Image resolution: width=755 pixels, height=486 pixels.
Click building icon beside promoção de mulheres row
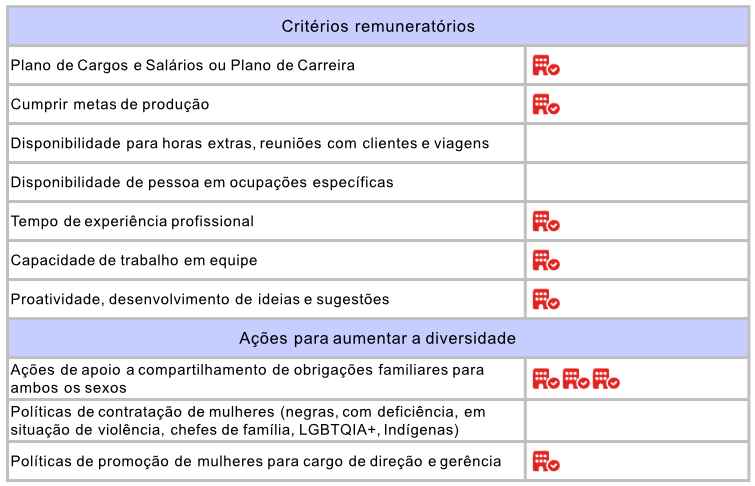(545, 461)
